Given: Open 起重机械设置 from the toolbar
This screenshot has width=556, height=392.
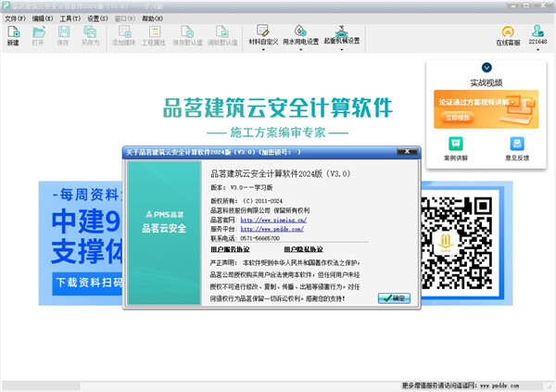Looking at the screenshot, I should click(341, 36).
